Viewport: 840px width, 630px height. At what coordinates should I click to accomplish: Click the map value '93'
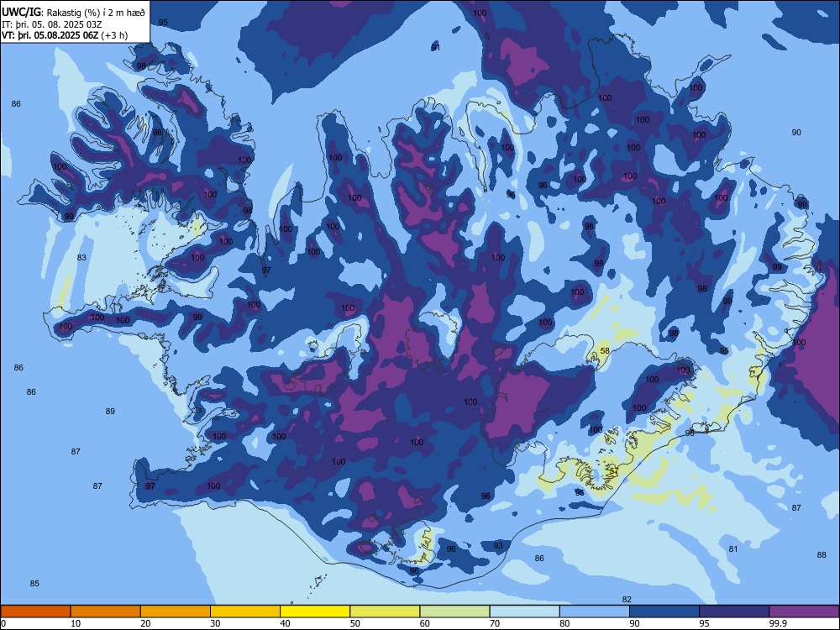(498, 545)
